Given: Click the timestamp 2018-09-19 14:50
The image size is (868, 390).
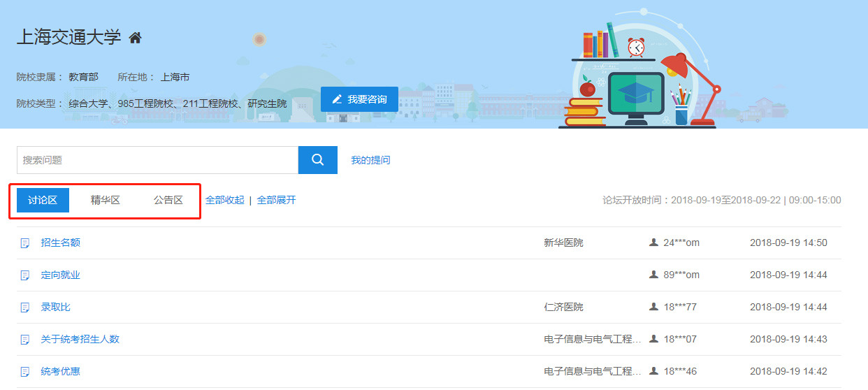Looking at the screenshot, I should click(x=788, y=243).
